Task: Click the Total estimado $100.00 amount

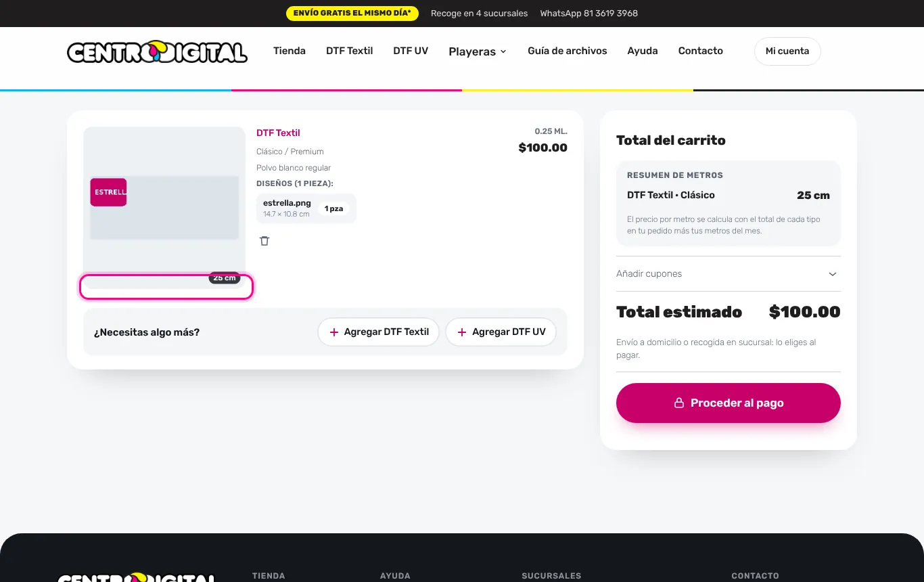Action: (805, 312)
